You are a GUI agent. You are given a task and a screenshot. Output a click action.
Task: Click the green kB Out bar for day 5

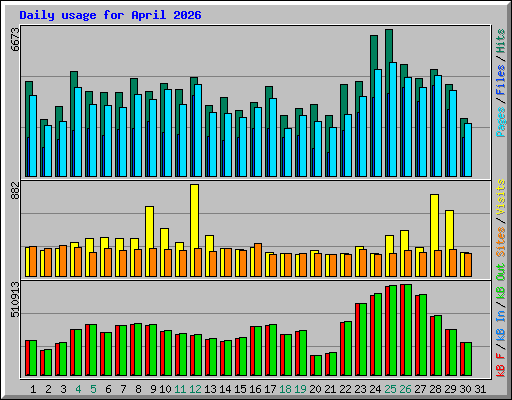point(93,350)
